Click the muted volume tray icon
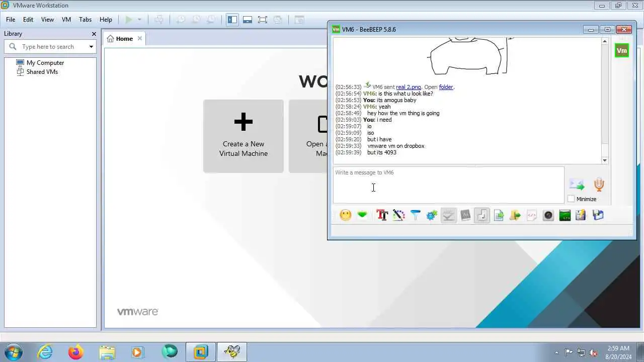This screenshot has width=644, height=362. click(x=593, y=352)
